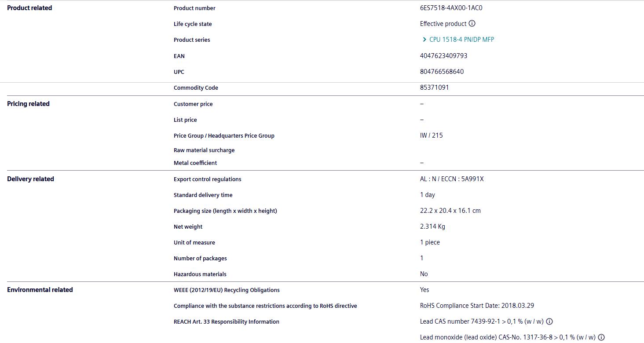Select the packaging size 22.2 x 20.4 x 16.1 cm
This screenshot has width=644, height=343.
pyautogui.click(x=450, y=211)
